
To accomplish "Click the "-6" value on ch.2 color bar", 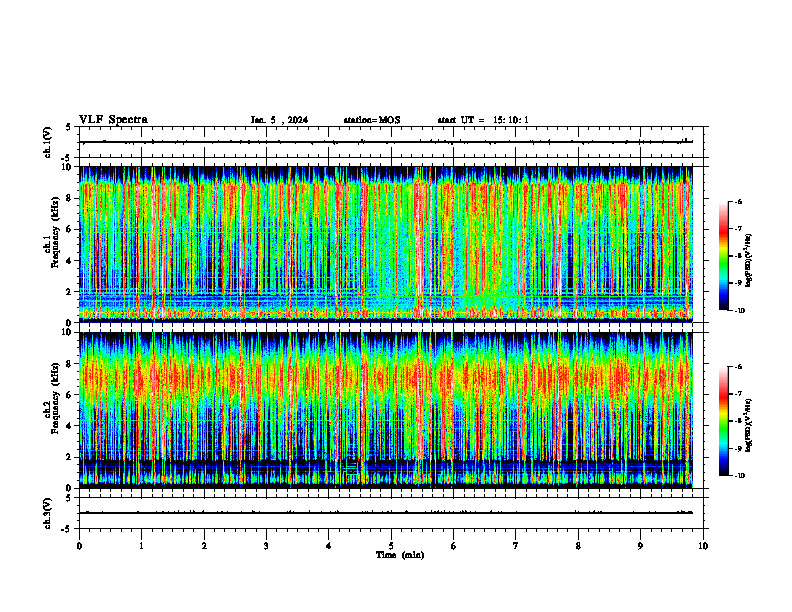I will click(738, 367).
